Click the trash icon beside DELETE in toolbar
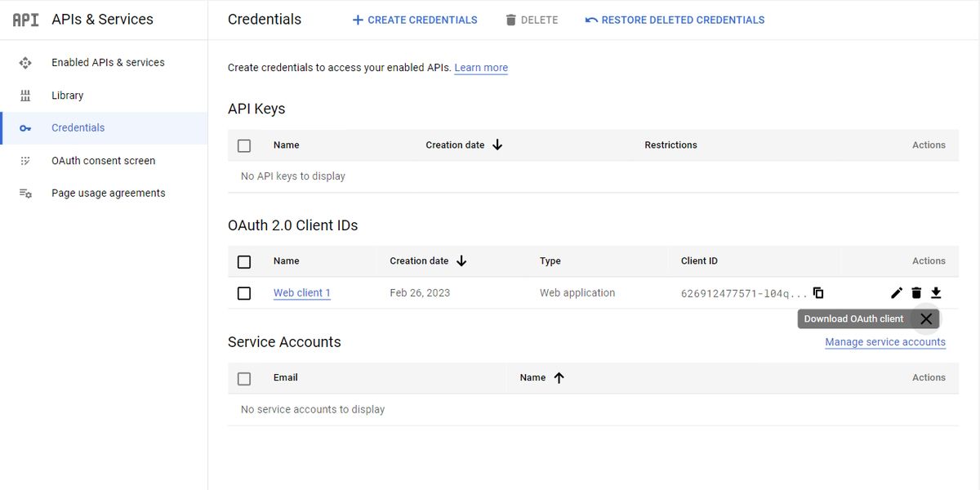Image resolution: width=980 pixels, height=490 pixels. coord(511,20)
